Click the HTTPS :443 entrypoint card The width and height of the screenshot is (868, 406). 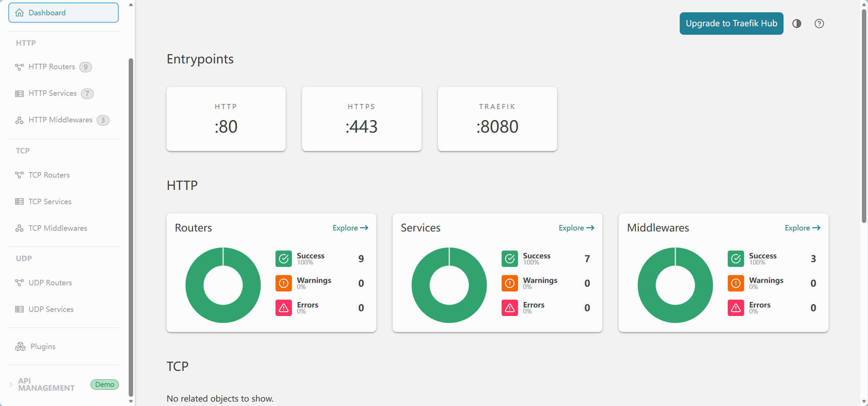pyautogui.click(x=361, y=119)
